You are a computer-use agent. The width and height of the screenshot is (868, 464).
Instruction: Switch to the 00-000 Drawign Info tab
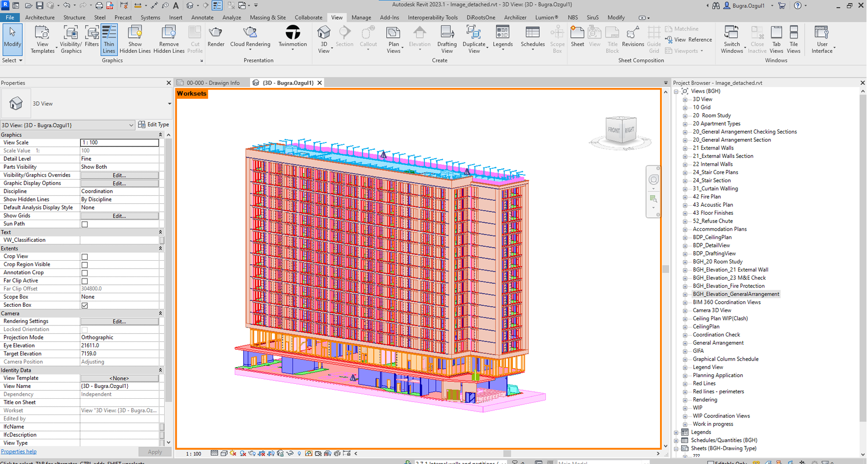point(213,83)
